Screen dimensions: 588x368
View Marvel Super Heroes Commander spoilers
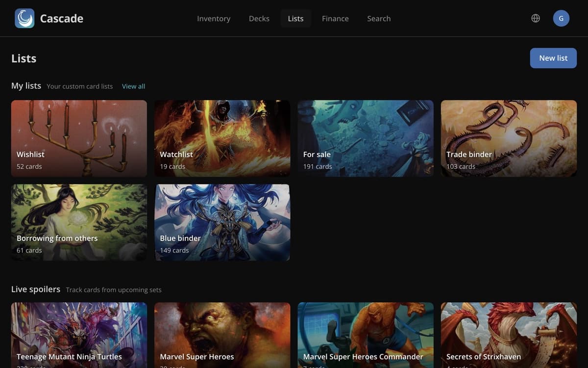[366, 335]
